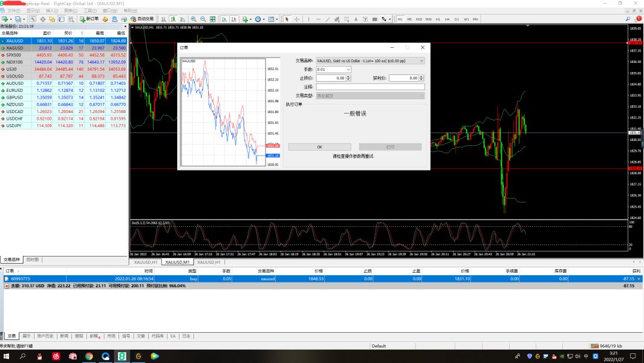Toggle the Terminal panel icon

point(62,19)
